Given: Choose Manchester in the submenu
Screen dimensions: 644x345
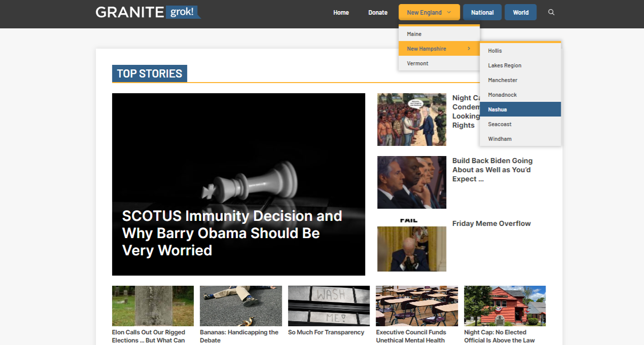Looking at the screenshot, I should (x=503, y=80).
